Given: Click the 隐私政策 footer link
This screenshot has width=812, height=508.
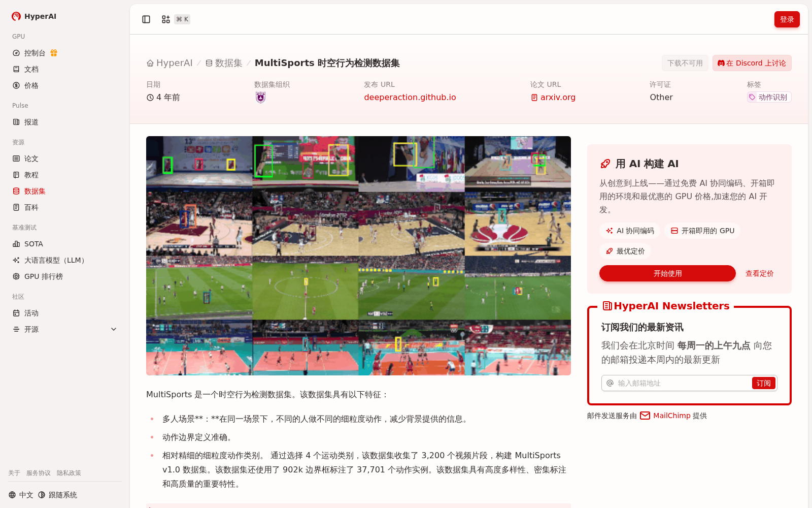Looking at the screenshot, I should tap(69, 473).
